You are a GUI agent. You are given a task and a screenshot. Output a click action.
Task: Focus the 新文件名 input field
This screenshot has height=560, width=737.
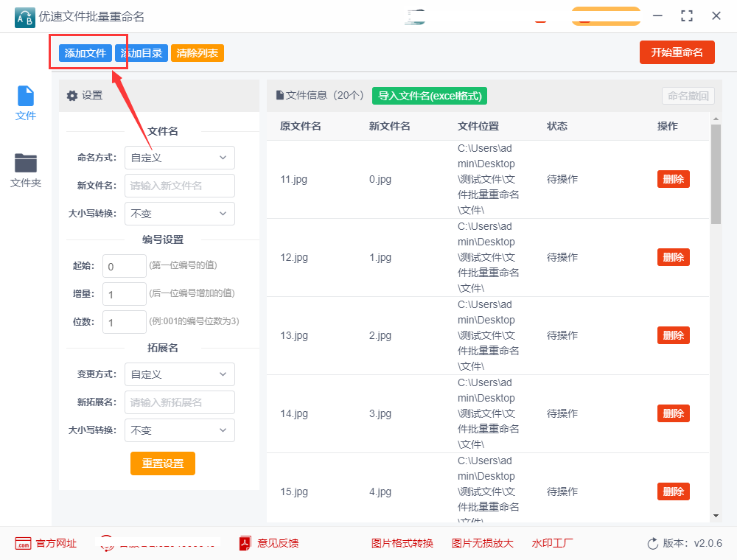coord(180,186)
